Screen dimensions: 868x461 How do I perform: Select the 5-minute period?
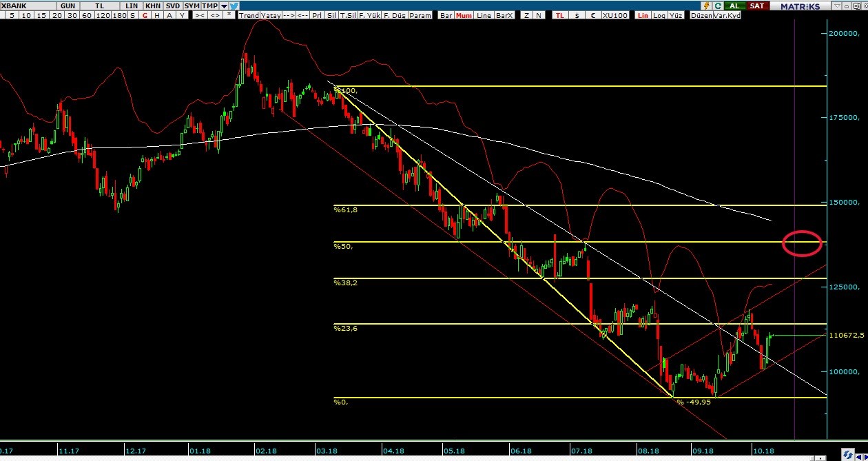12,15
